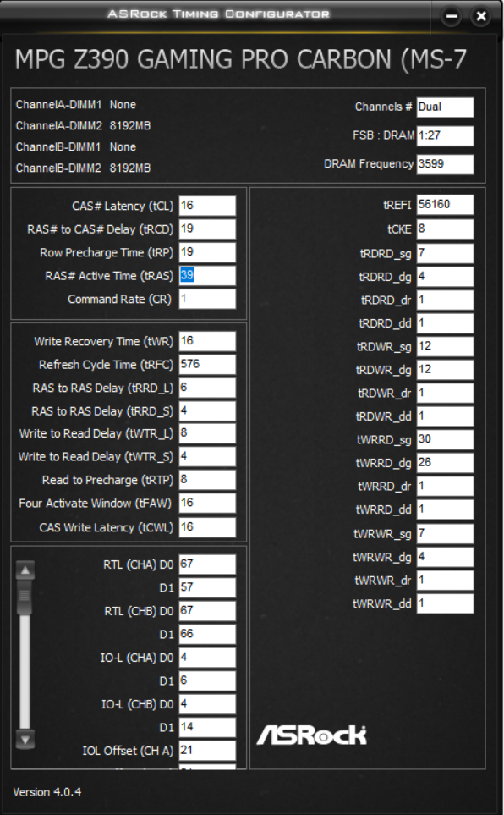
Task: Click the D1 field showing 6
Action: (207, 680)
